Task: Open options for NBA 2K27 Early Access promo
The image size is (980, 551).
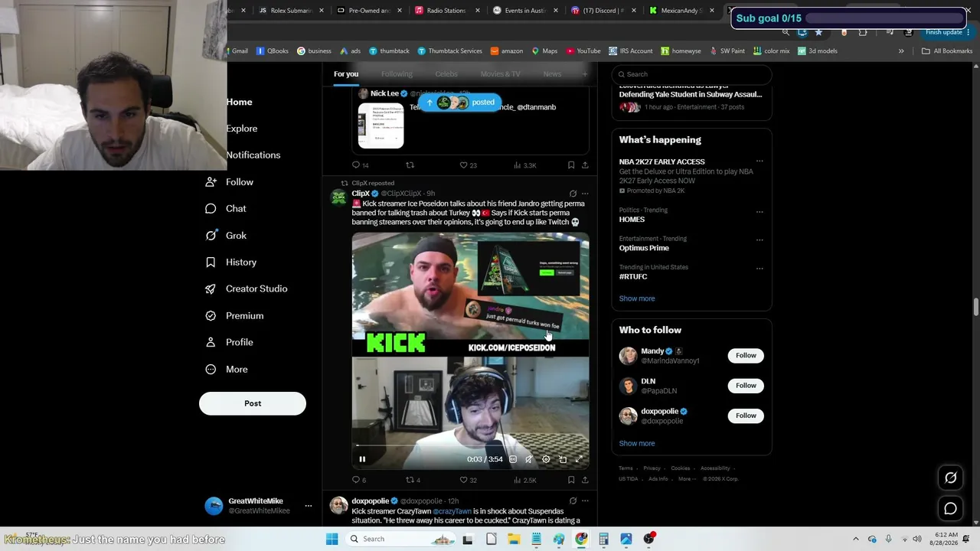Action: 759,161
